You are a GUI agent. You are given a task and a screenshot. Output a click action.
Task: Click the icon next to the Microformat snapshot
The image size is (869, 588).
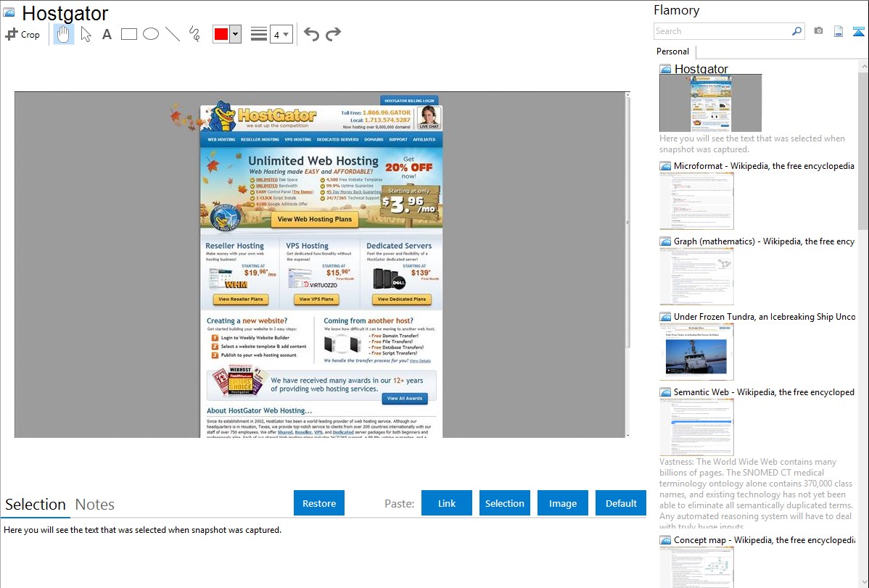coord(665,166)
